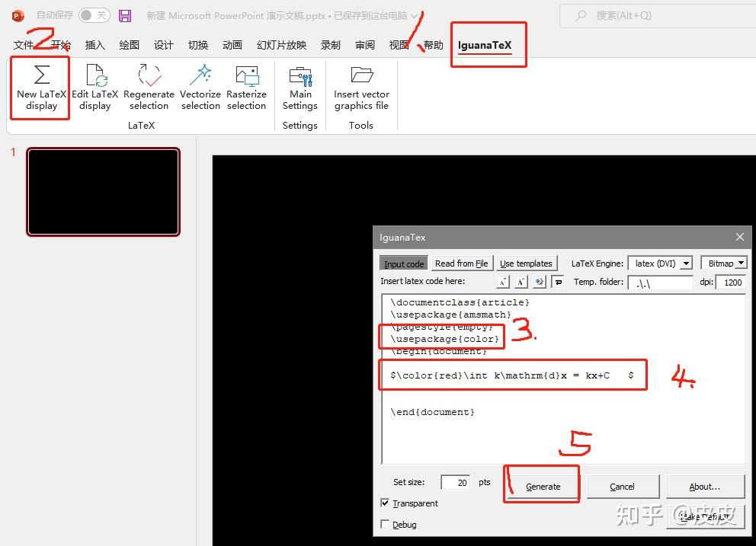Click the dpi input field
756x546 pixels.
(x=731, y=283)
